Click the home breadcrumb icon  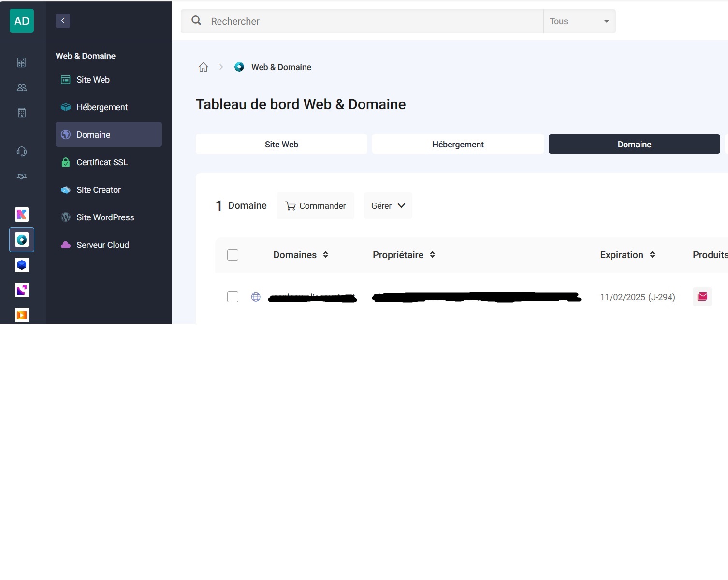[204, 67]
